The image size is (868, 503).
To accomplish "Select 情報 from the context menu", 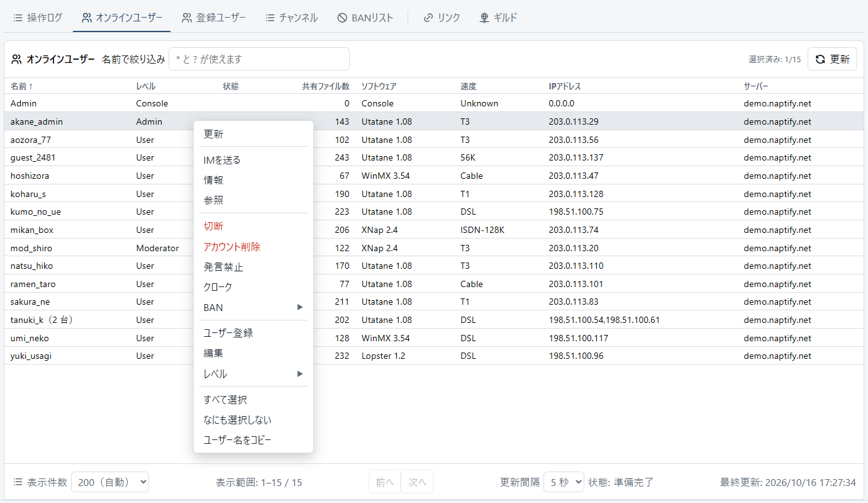I will click(x=253, y=180).
